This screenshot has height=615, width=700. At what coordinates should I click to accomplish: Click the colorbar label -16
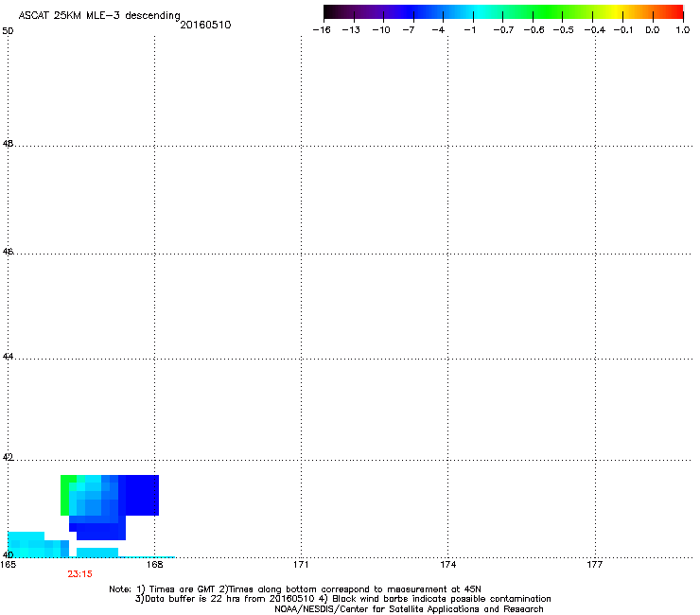(x=322, y=30)
